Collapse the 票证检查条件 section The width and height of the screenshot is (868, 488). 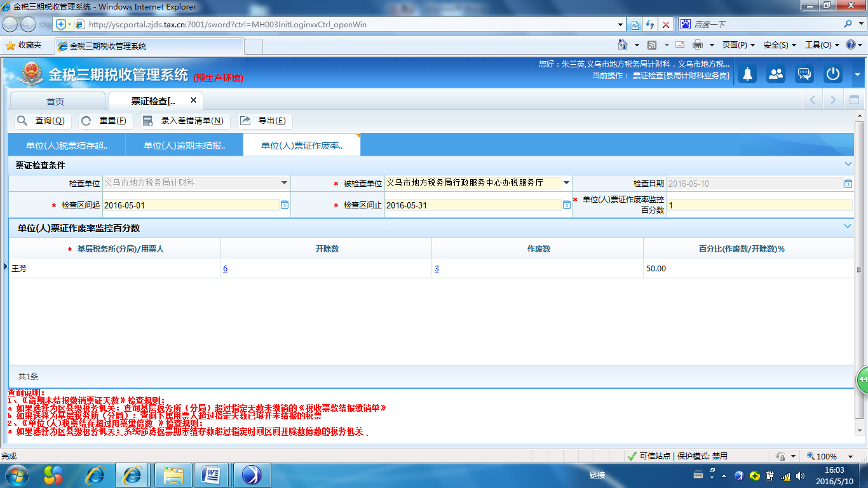(848, 164)
